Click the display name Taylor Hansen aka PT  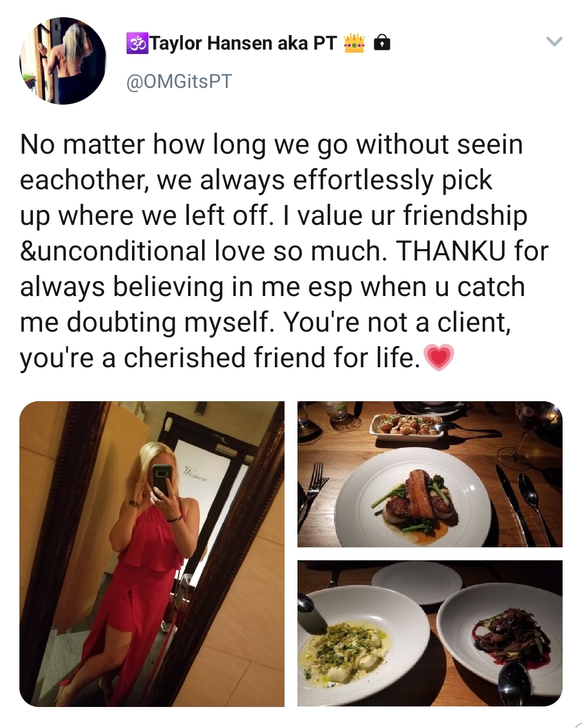[x=243, y=43]
